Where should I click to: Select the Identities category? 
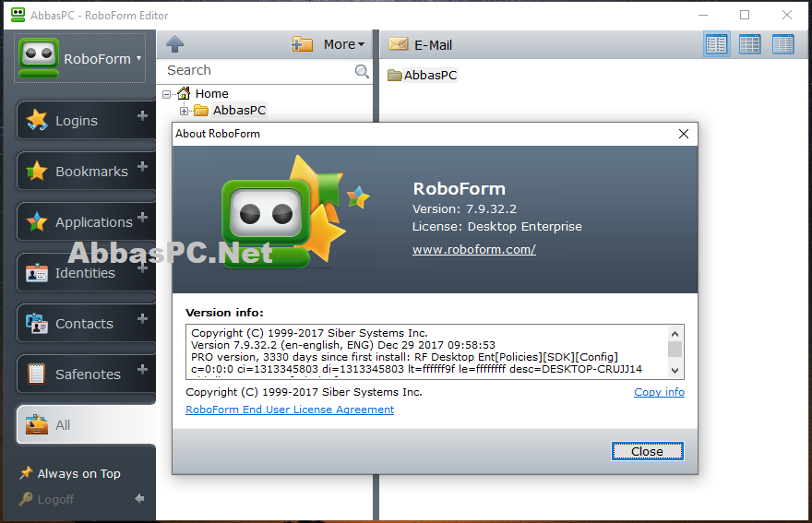click(x=86, y=272)
